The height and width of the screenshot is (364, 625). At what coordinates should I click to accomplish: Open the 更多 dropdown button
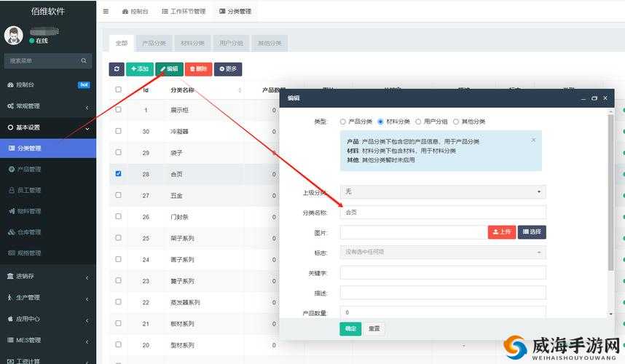(228, 69)
